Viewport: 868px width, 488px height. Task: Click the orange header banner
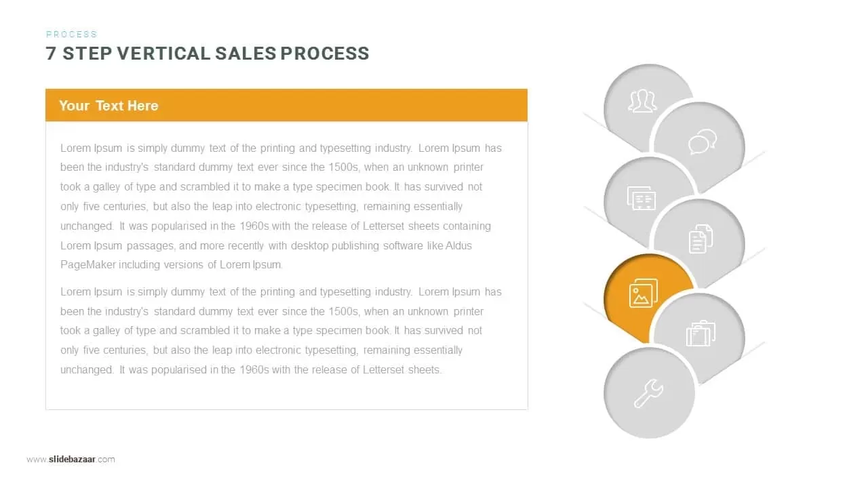pyautogui.click(x=286, y=105)
